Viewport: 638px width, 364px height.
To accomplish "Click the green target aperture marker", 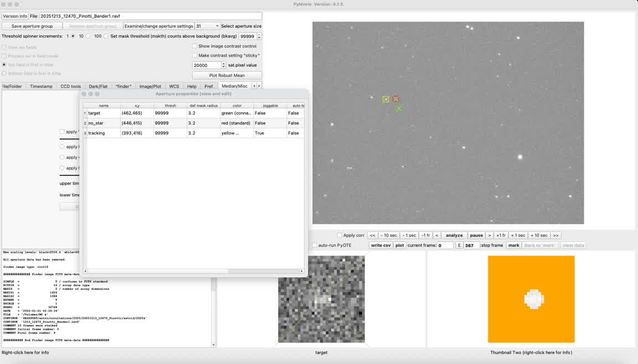I will pos(399,108).
